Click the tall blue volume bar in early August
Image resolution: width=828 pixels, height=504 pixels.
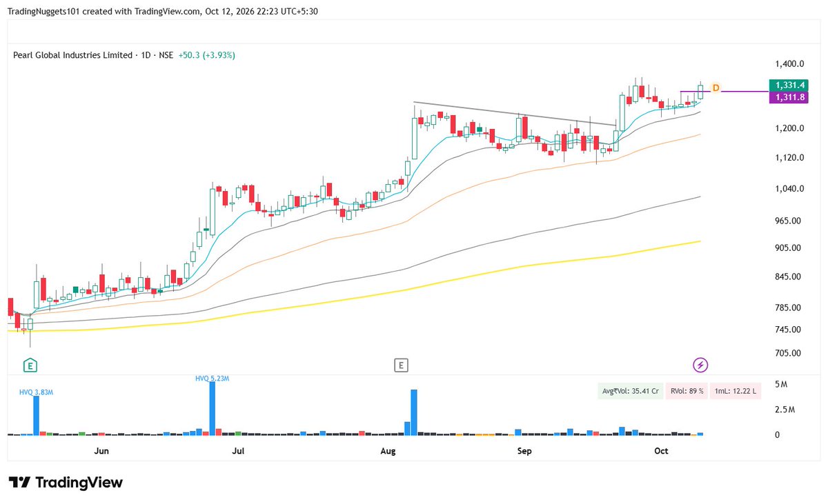coord(414,412)
